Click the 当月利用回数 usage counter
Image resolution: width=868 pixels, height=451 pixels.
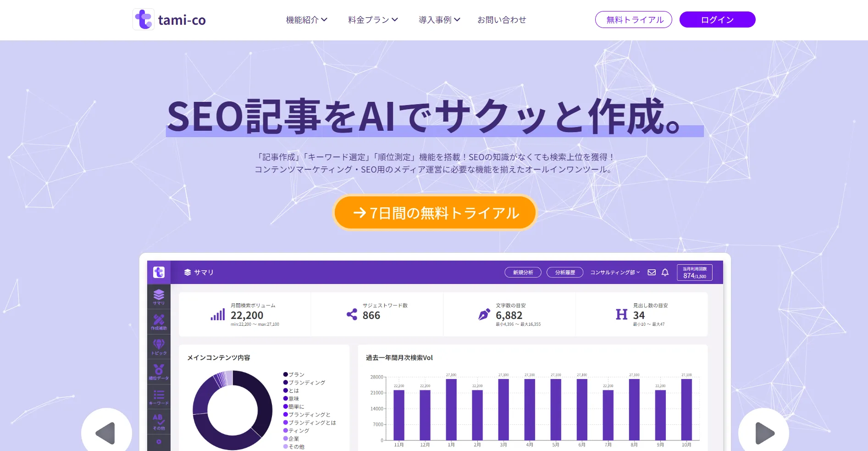pyautogui.click(x=694, y=273)
